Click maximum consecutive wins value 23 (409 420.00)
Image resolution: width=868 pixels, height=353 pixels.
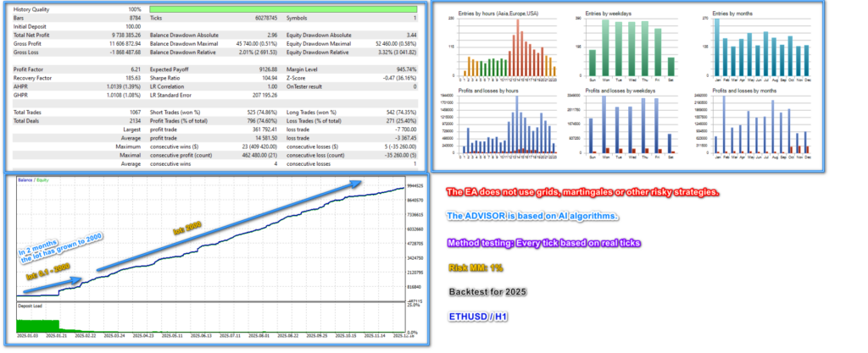[260, 146]
